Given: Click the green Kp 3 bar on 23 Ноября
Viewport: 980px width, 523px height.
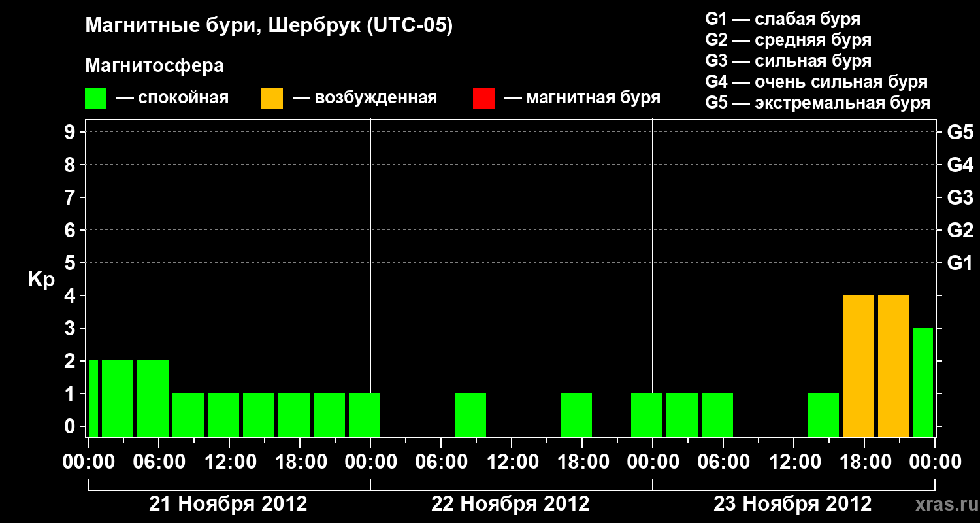Looking at the screenshot, I should tap(923, 382).
